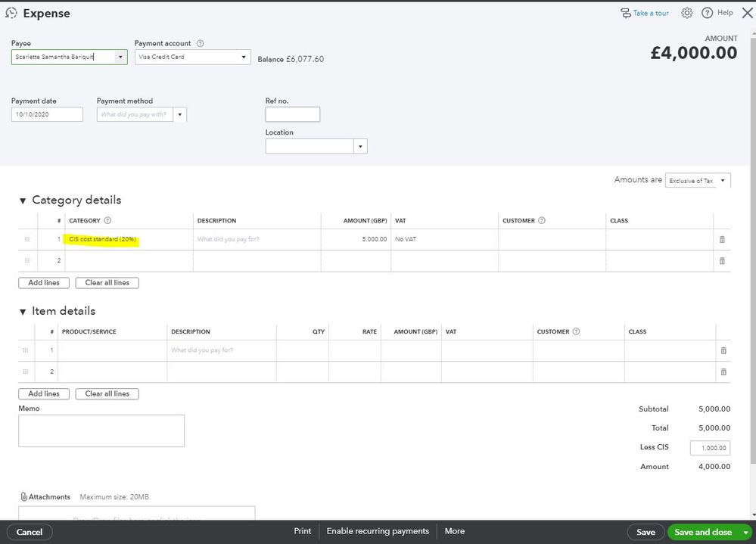Image resolution: width=756 pixels, height=544 pixels.
Task: Click the Save and close button
Action: (x=702, y=532)
